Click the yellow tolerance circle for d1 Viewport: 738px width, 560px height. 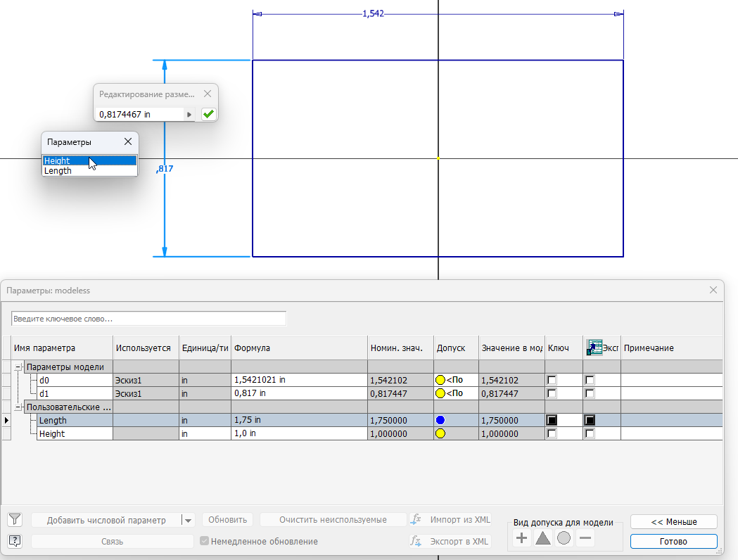(x=440, y=393)
